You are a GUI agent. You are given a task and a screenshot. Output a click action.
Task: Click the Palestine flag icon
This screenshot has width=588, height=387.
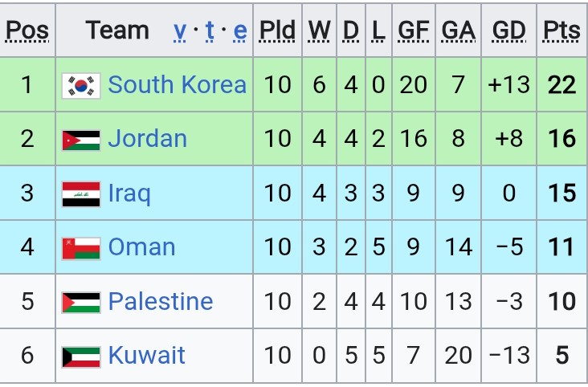point(81,302)
